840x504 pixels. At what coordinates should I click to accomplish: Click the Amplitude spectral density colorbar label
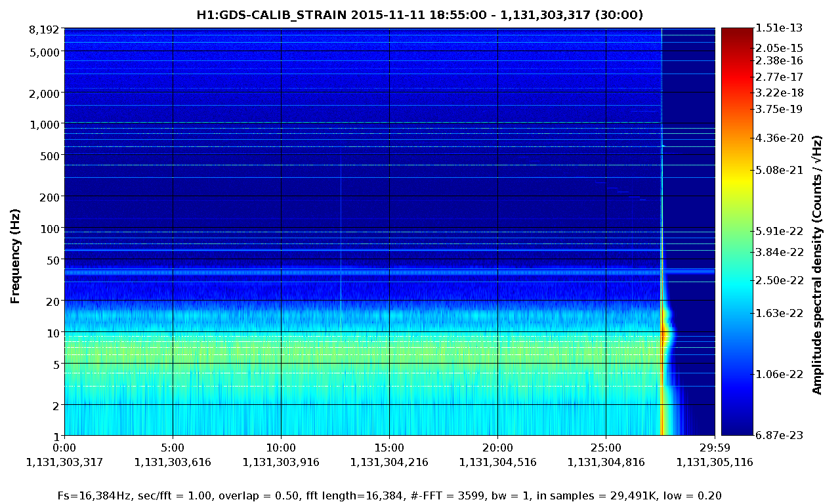pos(817,265)
